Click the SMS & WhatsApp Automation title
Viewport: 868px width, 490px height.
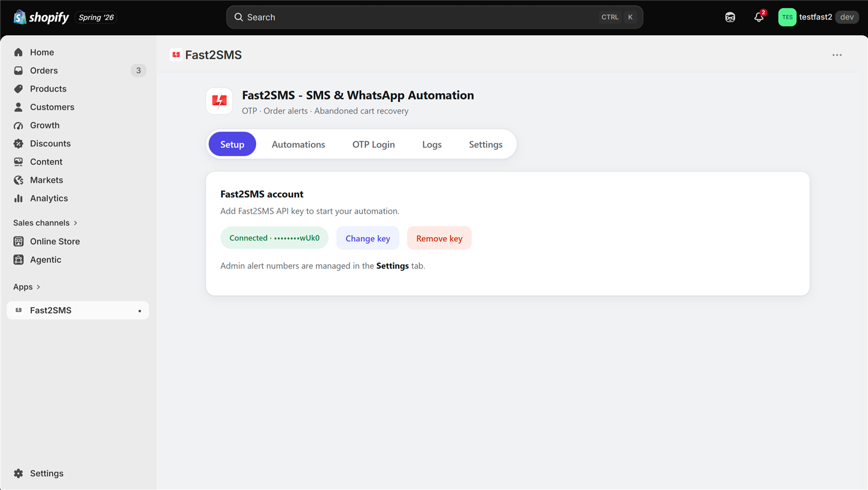[358, 96]
